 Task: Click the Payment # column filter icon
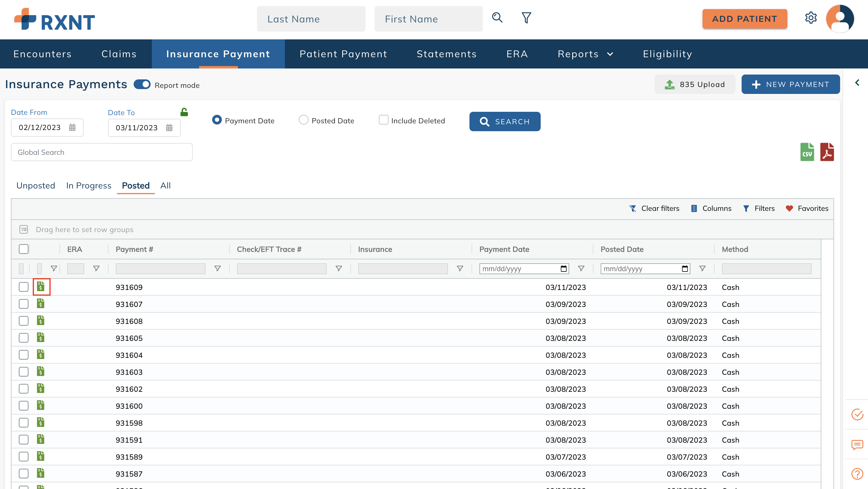click(x=217, y=268)
